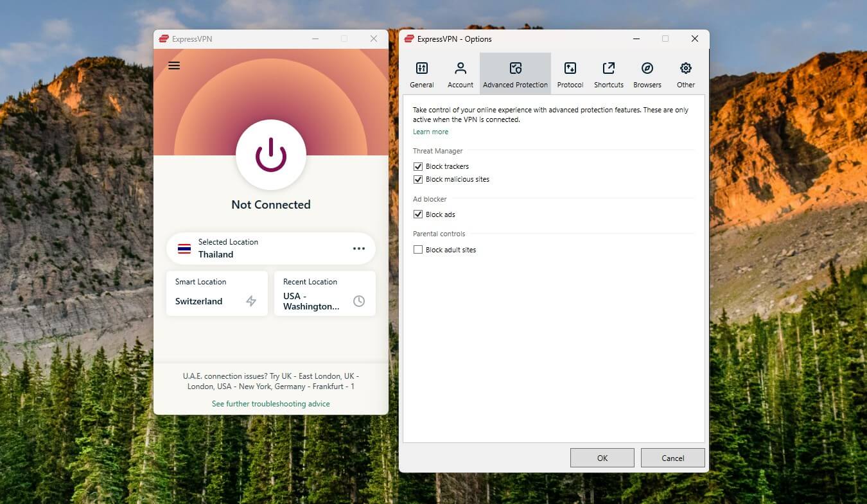This screenshot has width=867, height=504.
Task: Open location options with three dots icon
Action: [359, 248]
